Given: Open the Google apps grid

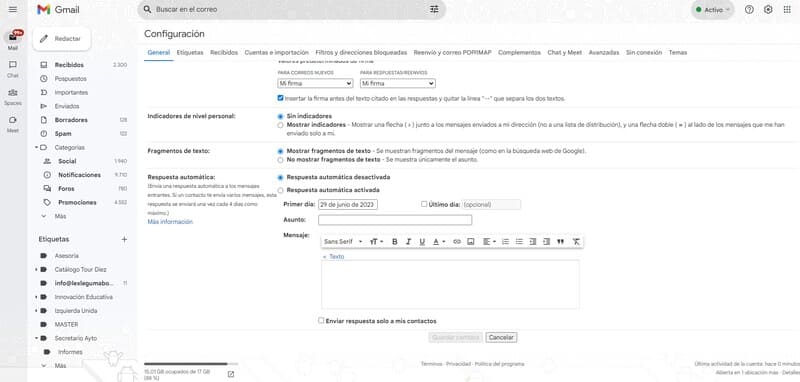Looking at the screenshot, I should (x=787, y=9).
